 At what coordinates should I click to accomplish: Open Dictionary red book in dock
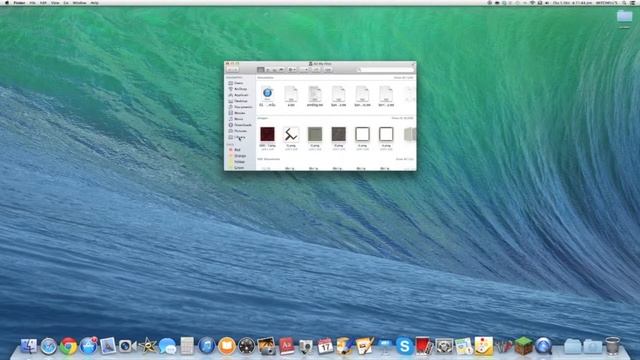[286, 346]
